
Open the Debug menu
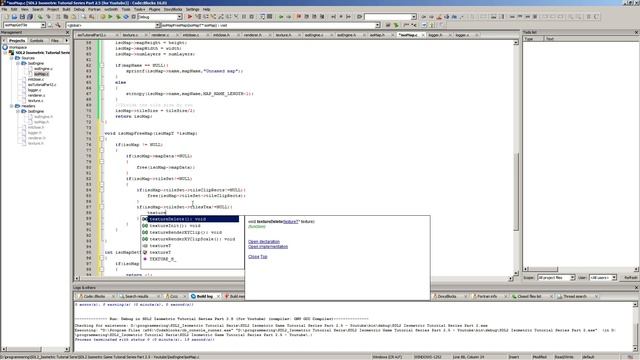coord(79,9)
